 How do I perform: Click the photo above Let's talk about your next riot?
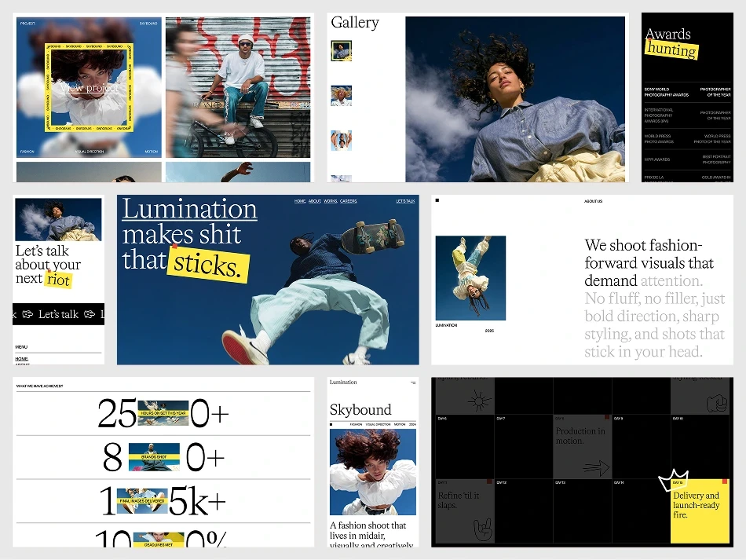58,219
